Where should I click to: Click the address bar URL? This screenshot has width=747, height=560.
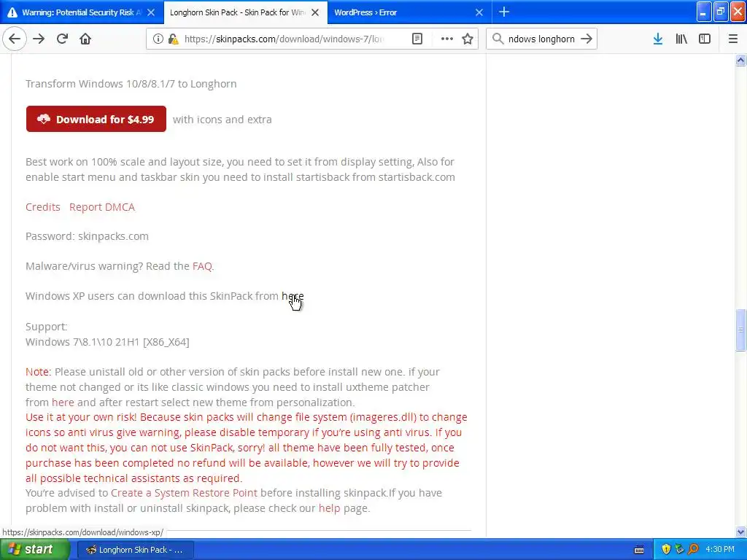284,39
